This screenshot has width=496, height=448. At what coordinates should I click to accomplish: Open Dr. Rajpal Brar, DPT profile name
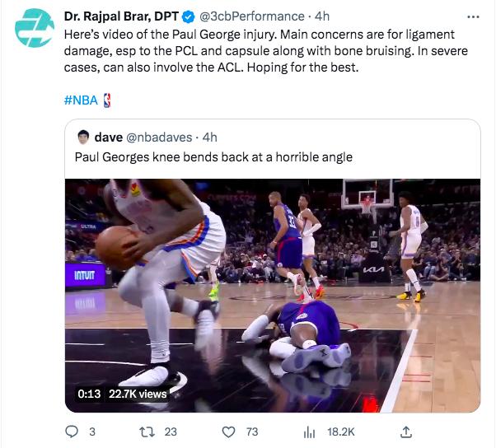click(x=121, y=16)
